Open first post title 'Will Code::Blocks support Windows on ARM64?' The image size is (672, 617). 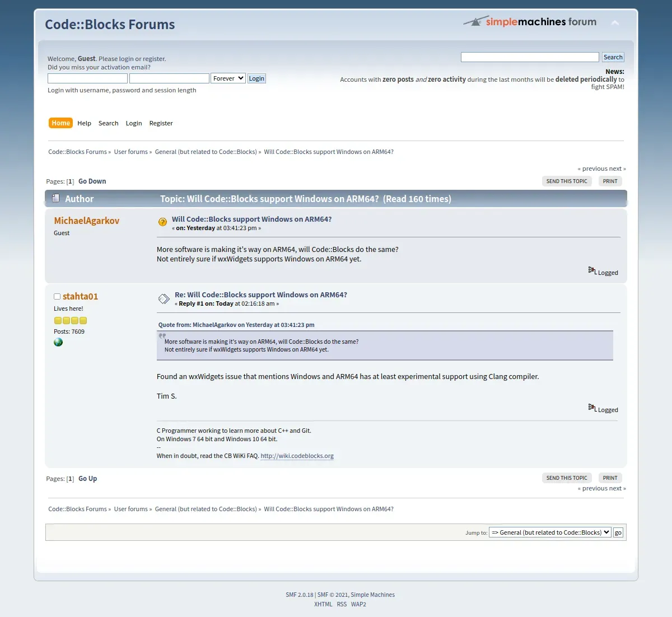251,219
